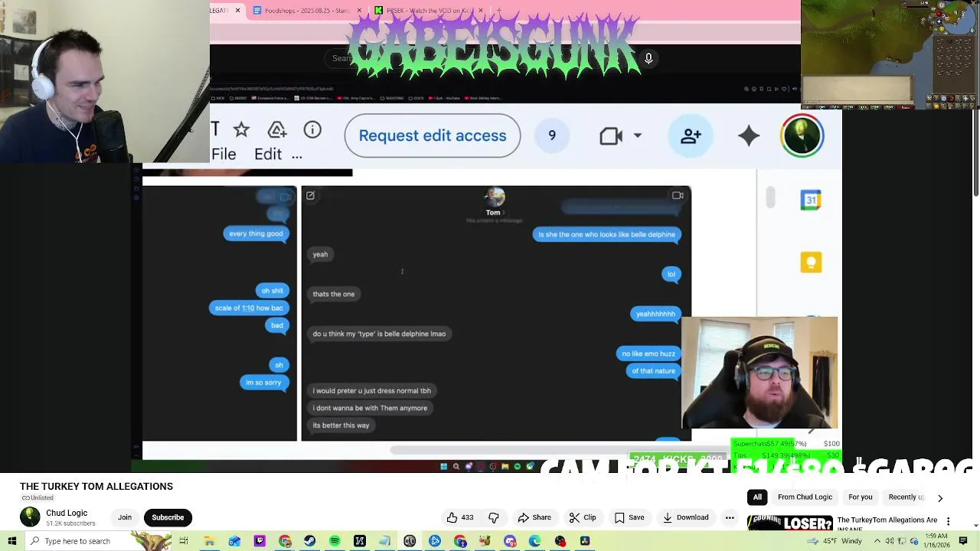Select the All filter chip
The width and height of the screenshot is (980, 551).
point(757,497)
